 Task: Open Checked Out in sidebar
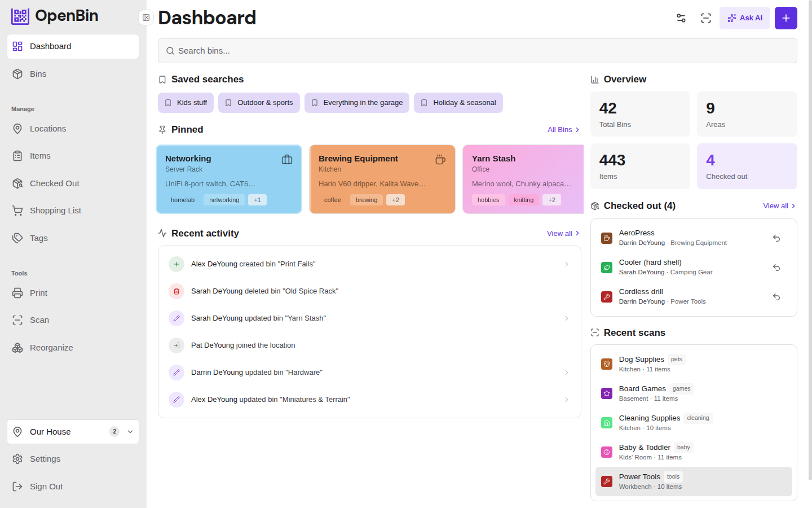coord(73,183)
